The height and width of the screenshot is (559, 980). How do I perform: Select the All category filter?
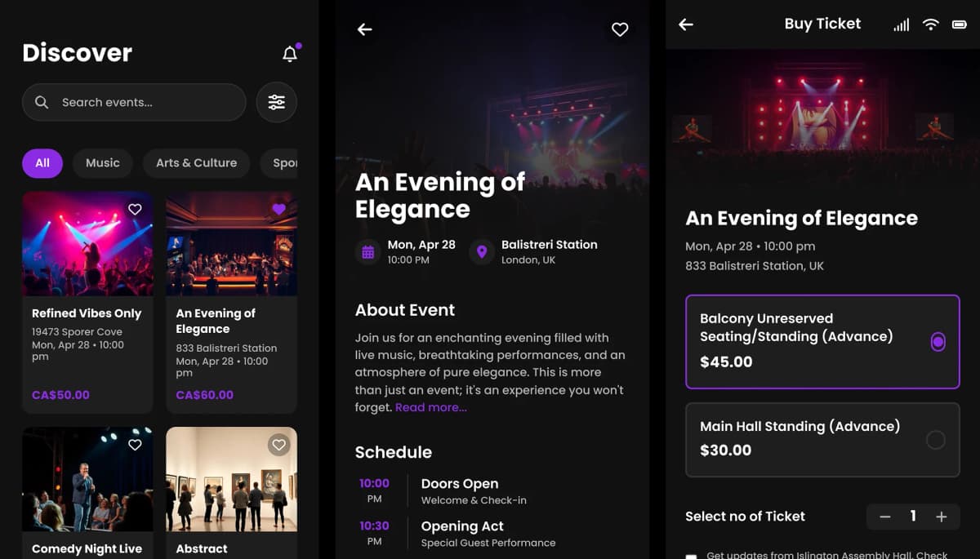click(x=42, y=163)
